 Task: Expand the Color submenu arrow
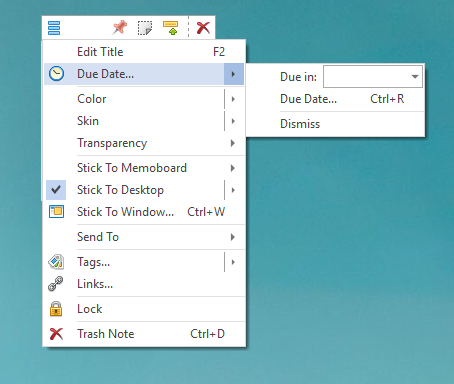[x=233, y=99]
